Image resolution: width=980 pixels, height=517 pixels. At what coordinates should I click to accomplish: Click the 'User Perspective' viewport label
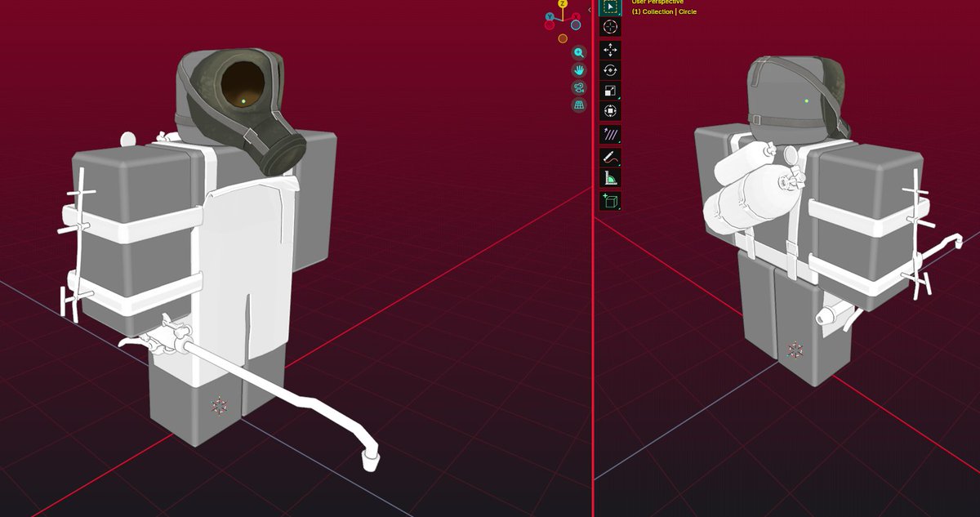coord(657,2)
